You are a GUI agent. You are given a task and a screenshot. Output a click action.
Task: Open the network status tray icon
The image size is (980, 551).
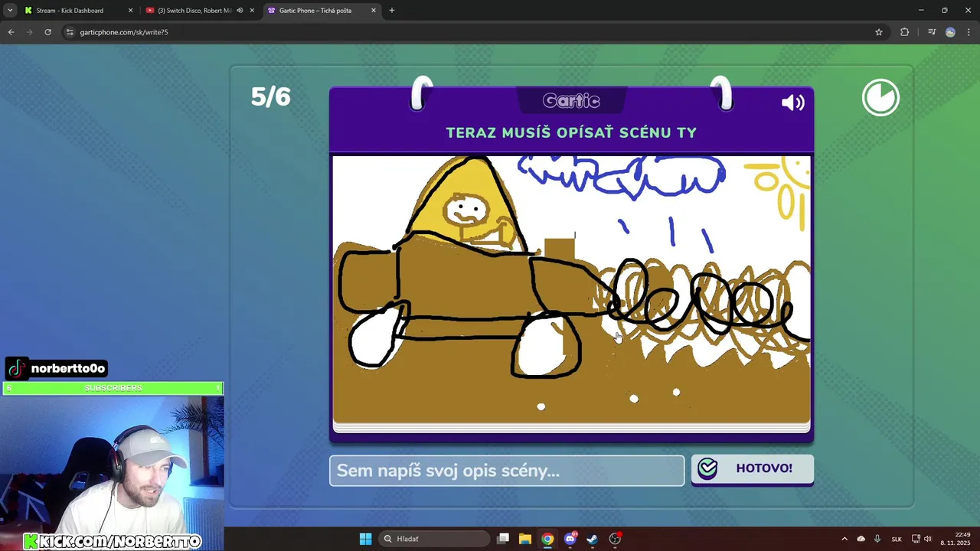pyautogui.click(x=916, y=539)
